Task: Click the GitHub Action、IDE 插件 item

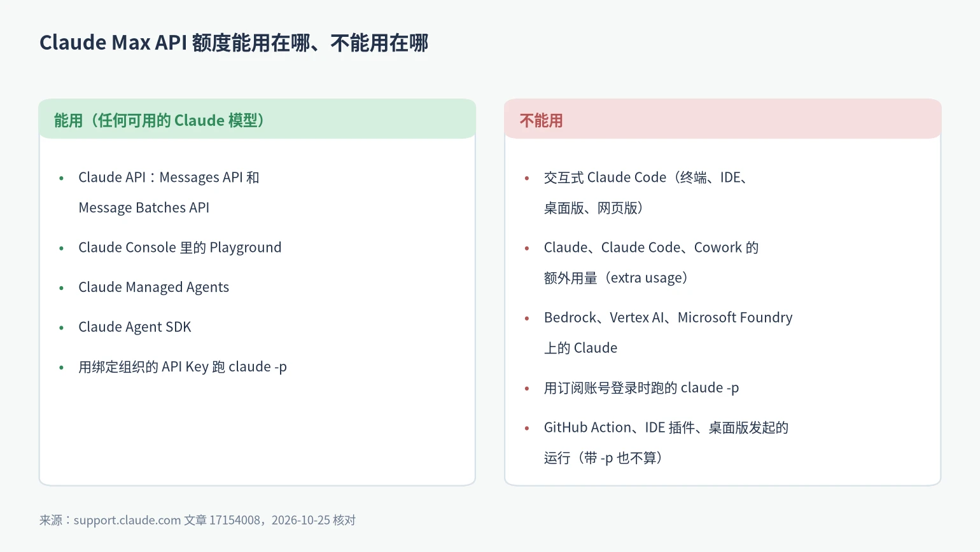Action: [666, 443]
